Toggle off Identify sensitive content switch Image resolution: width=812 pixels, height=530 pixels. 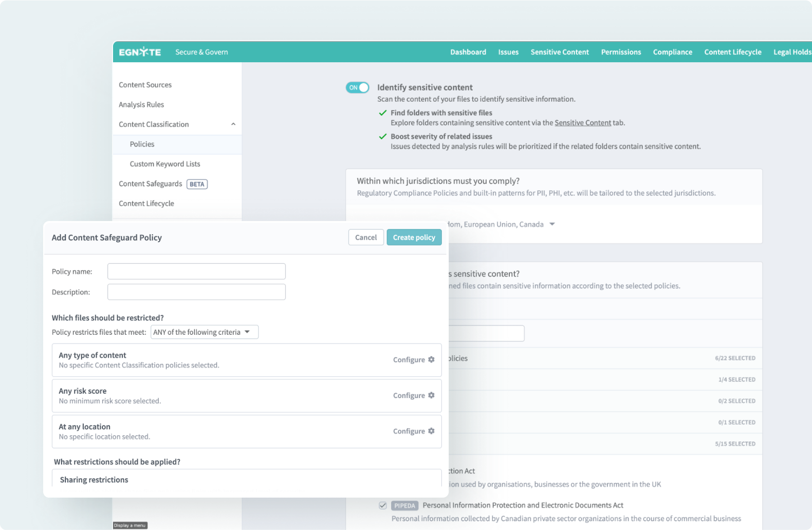coord(358,87)
